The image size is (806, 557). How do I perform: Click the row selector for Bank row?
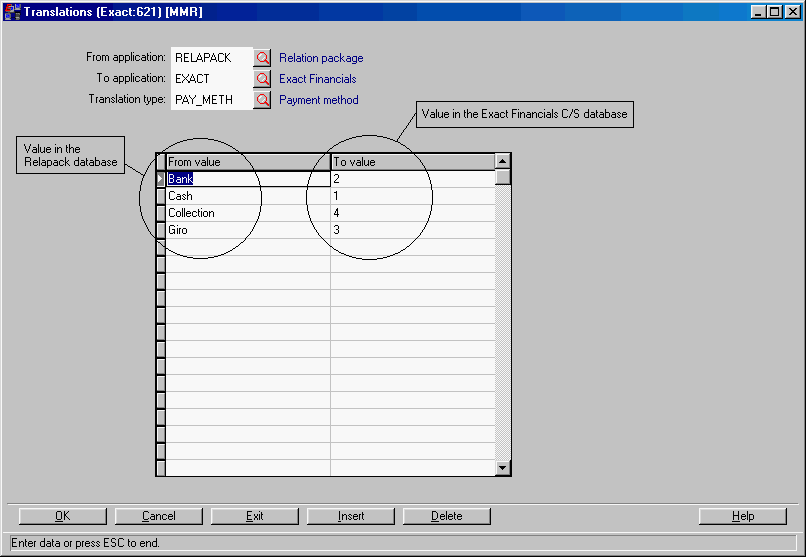click(x=161, y=179)
